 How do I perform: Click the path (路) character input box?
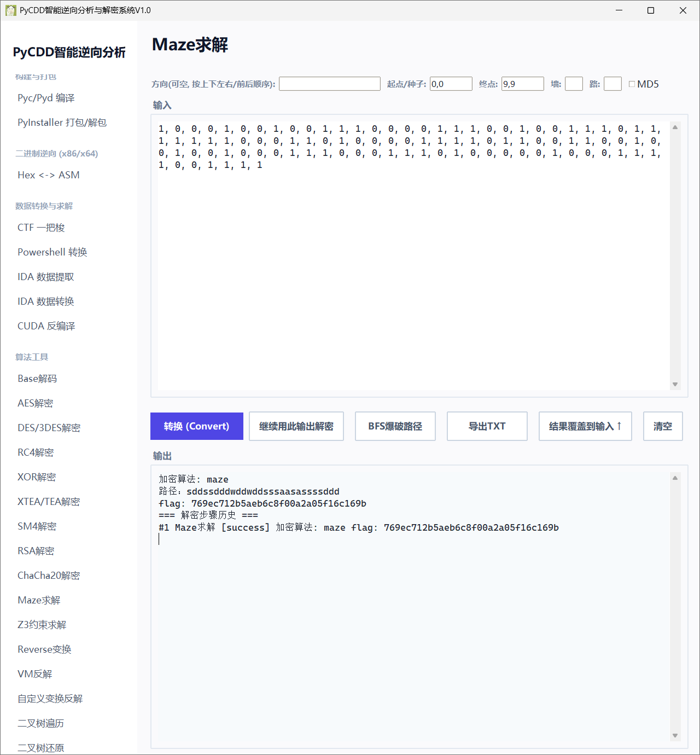(x=612, y=84)
